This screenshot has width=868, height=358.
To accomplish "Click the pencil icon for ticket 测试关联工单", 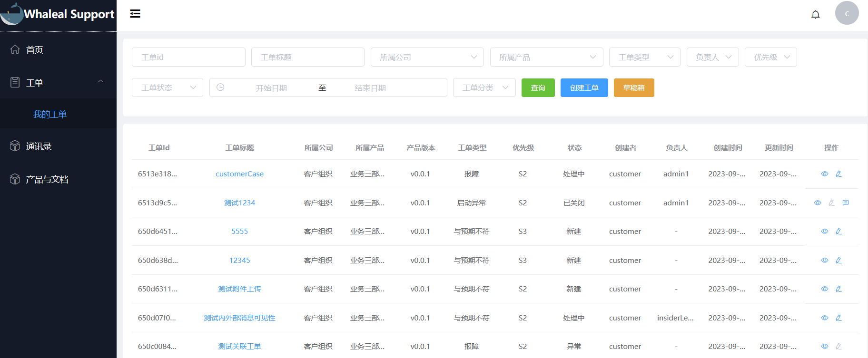I will click(x=838, y=347).
